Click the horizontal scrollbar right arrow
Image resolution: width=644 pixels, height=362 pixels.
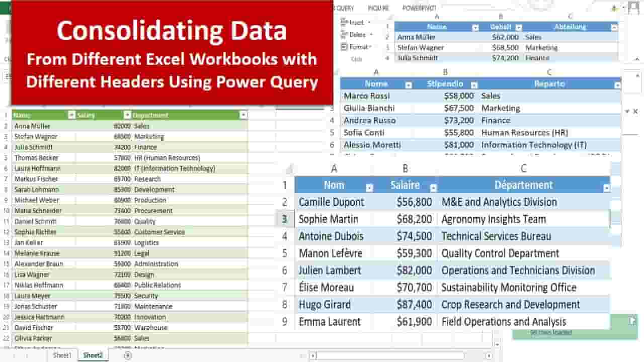click(489, 355)
